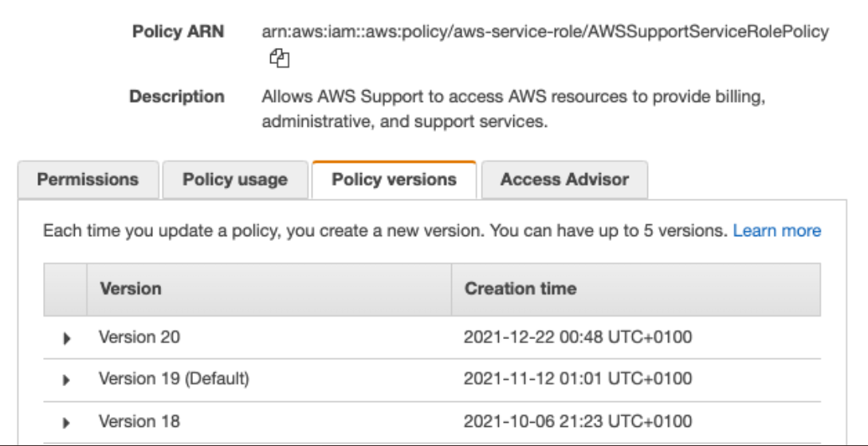Click creation time 2021-11-12 01:01 UTC+0100
The height and width of the screenshot is (446, 868).
pos(577,379)
